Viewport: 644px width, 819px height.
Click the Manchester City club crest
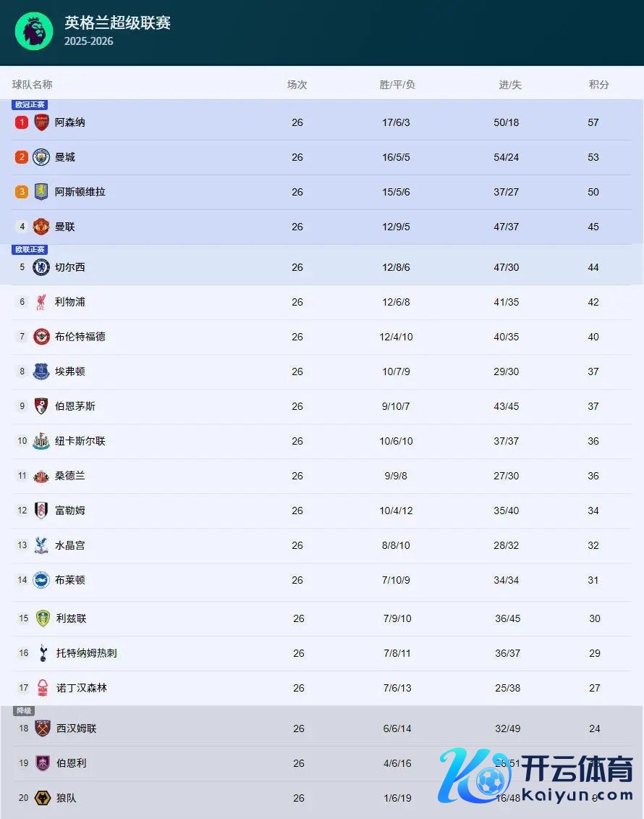click(41, 157)
